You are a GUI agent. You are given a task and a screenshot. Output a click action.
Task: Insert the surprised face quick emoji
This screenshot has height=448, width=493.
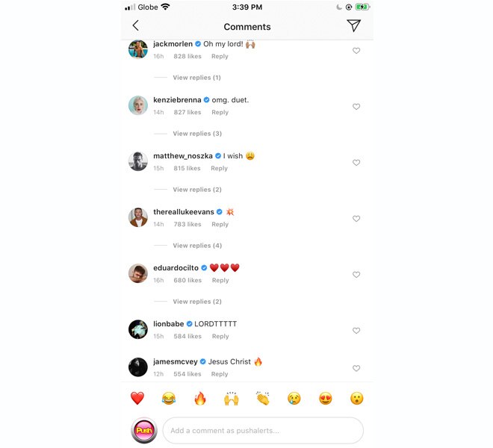[357, 398]
